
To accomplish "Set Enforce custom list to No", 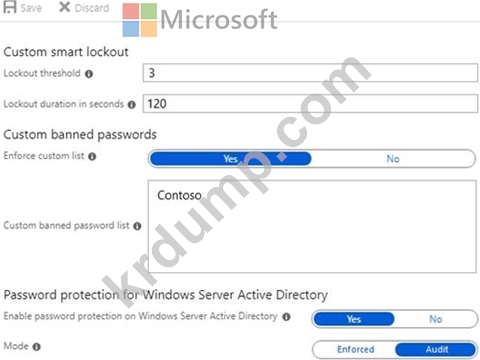I will pyautogui.click(x=393, y=159).
